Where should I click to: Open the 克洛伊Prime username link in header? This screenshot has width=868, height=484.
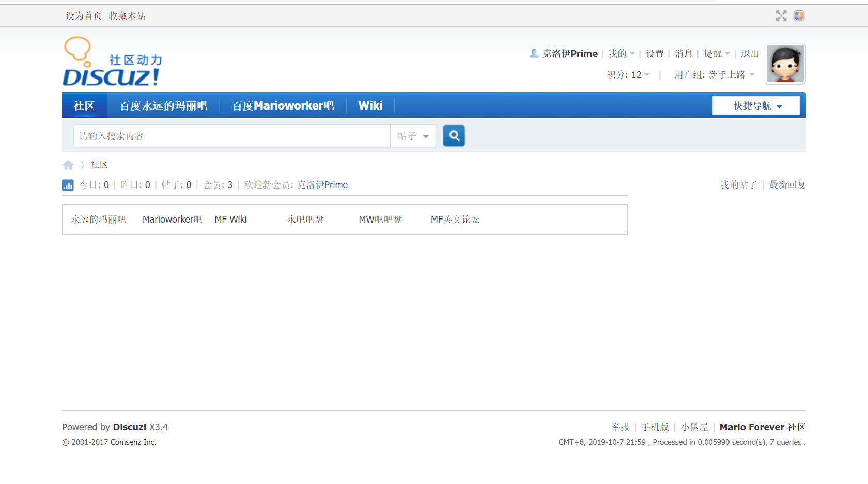click(570, 53)
